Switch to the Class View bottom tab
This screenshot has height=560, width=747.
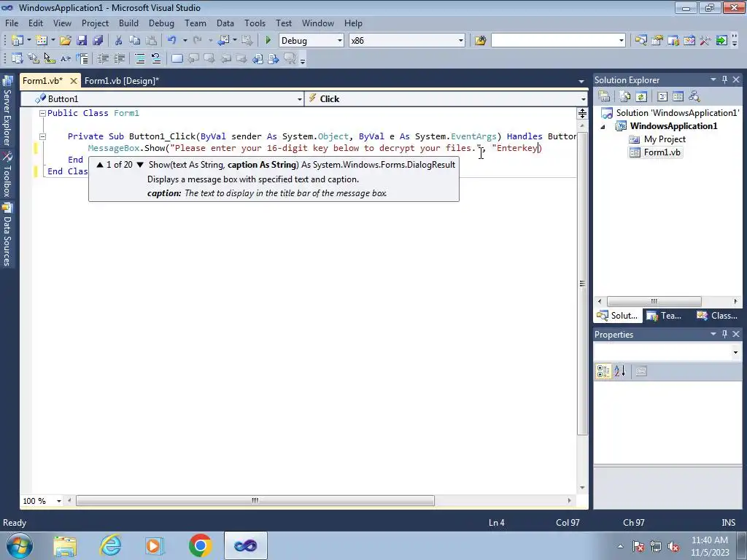pyautogui.click(x=719, y=316)
